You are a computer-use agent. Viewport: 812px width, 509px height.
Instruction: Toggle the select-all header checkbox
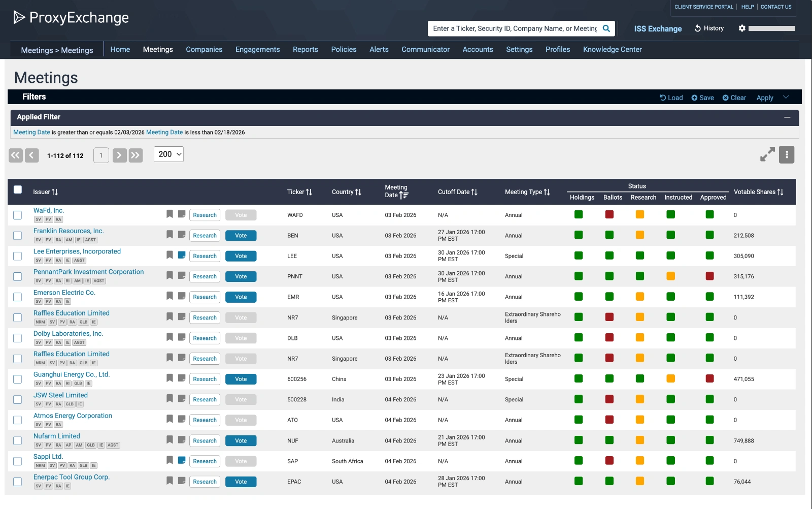18,189
